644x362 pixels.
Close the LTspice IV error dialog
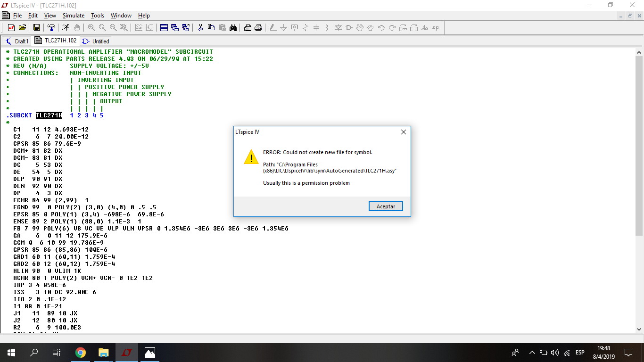403,132
